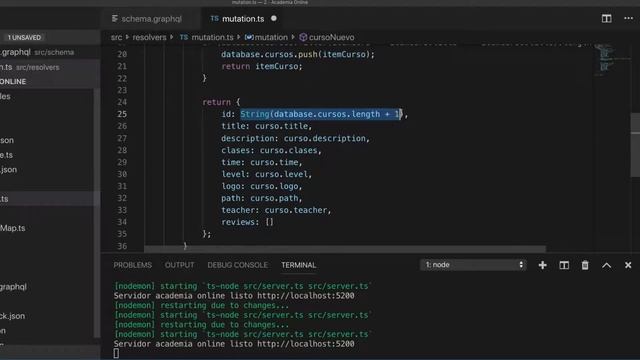
Task: Click the horizontal editor scrollbar
Action: pyautogui.click(x=345, y=248)
